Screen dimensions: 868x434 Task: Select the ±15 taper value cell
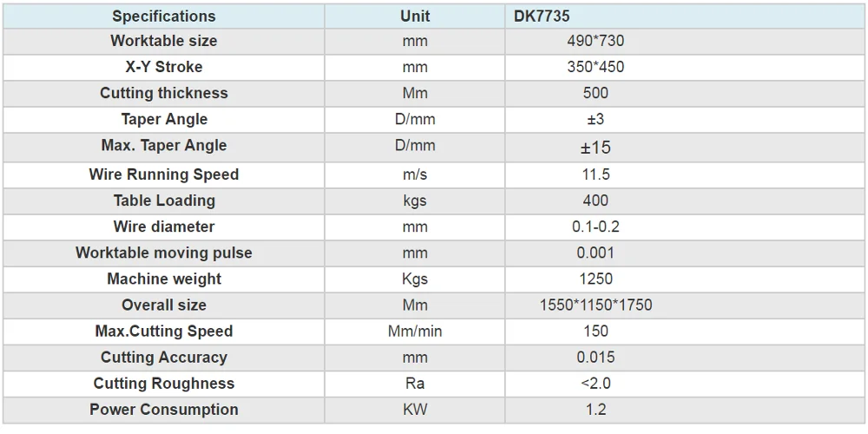coord(595,148)
